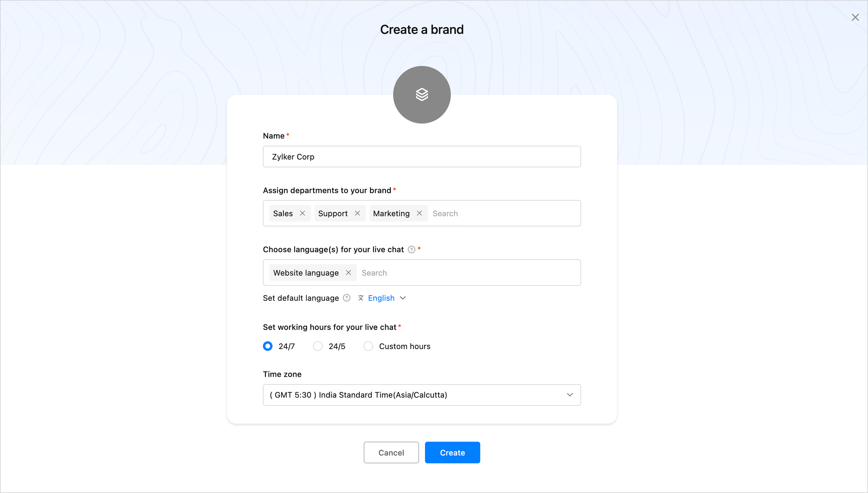Select the 24/7 working hours option
The height and width of the screenshot is (493, 868).
point(268,346)
